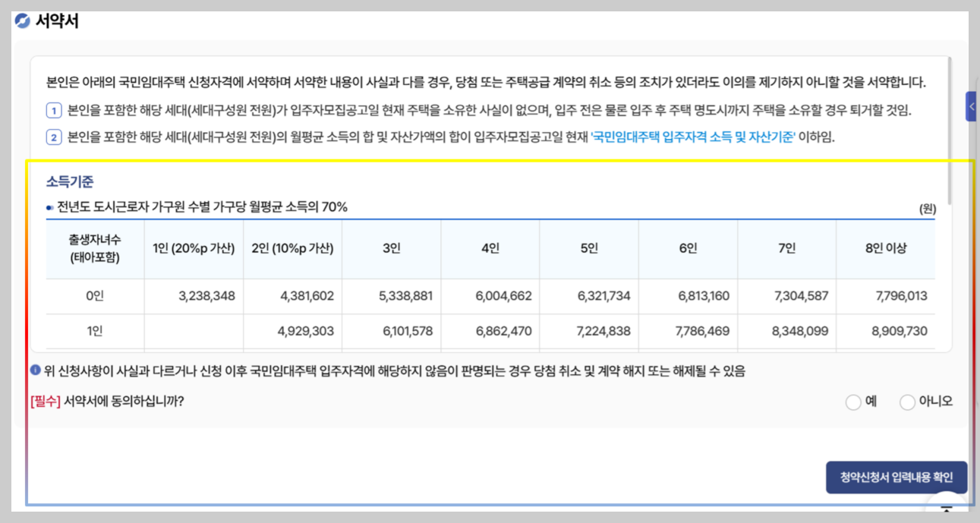This screenshot has width=980, height=523.
Task: Click the 2인 (10%p 가산) column header
Action: click(292, 248)
